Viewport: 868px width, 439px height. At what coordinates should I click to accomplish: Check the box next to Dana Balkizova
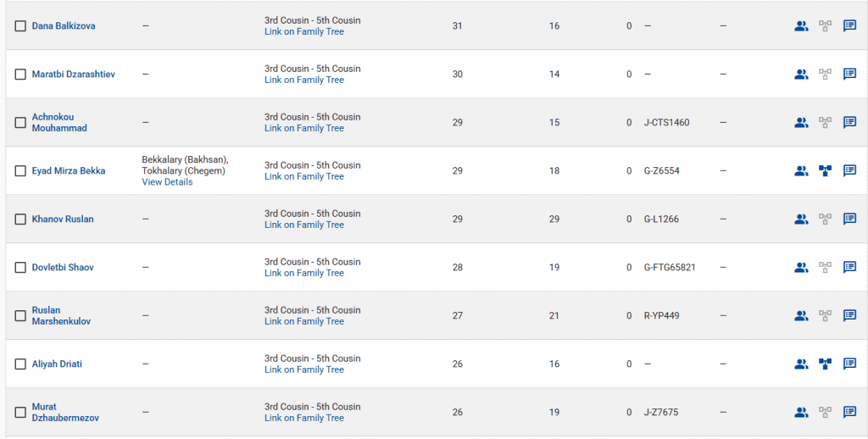coord(20,26)
